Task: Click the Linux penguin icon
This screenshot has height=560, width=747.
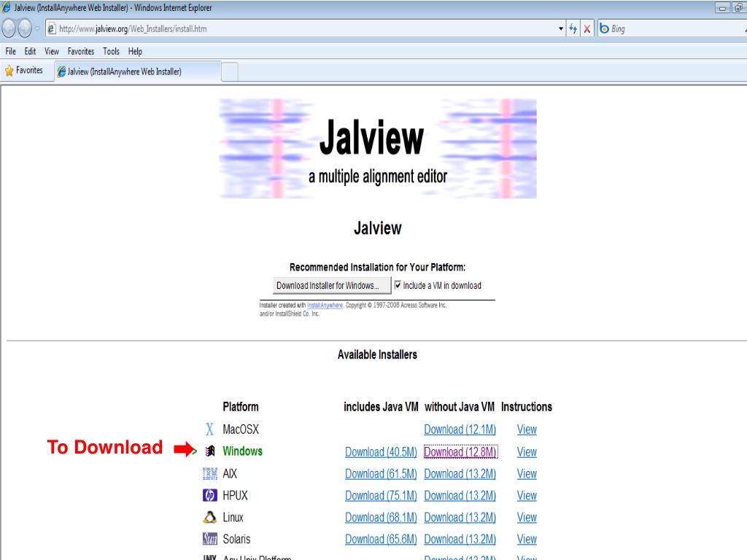Action: [x=210, y=517]
